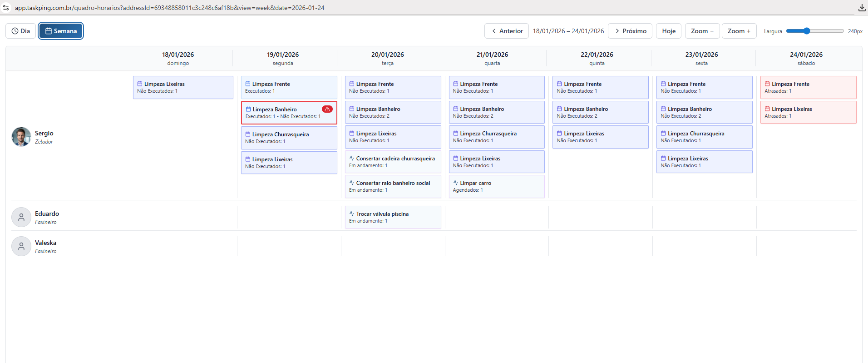Screen dimensions: 868x363
Task: Switch to Dia view
Action: 21,31
